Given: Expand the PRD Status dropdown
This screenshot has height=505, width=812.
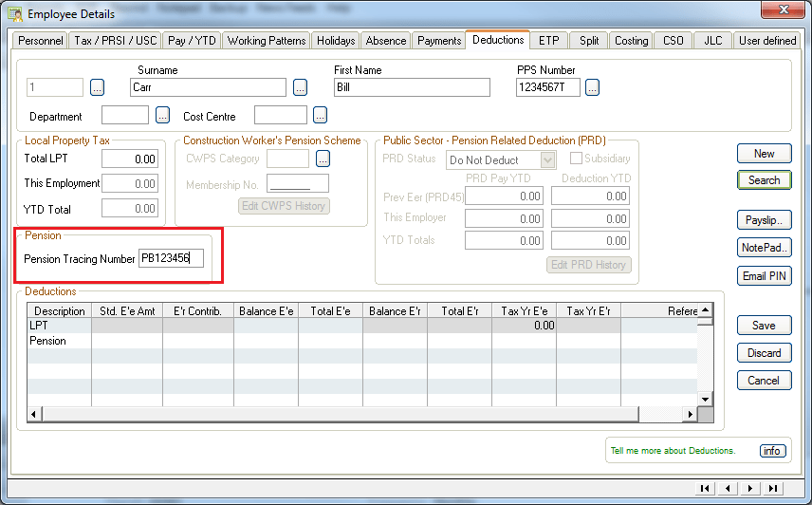Looking at the screenshot, I should (548, 160).
